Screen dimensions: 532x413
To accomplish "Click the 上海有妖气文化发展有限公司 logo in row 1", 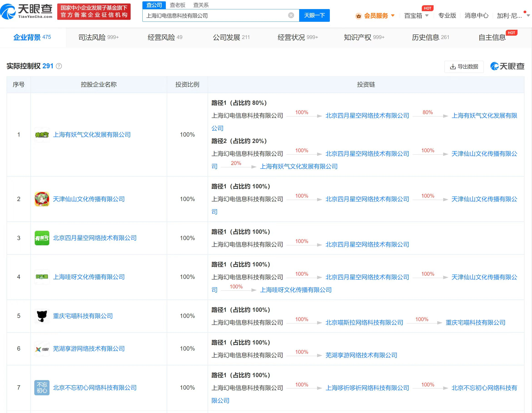I will coord(42,135).
